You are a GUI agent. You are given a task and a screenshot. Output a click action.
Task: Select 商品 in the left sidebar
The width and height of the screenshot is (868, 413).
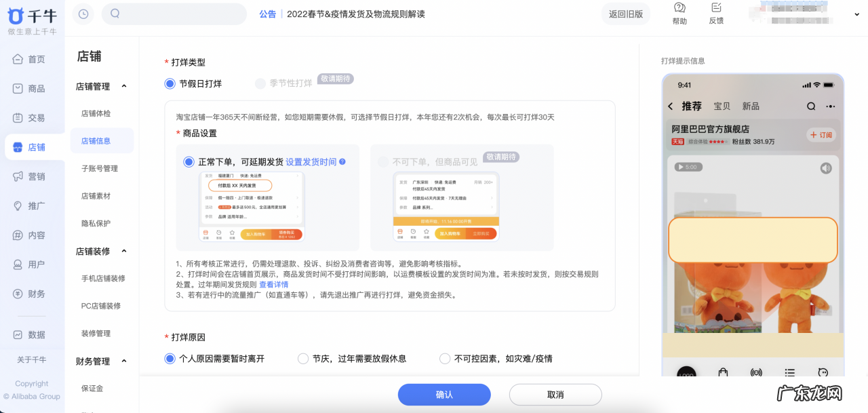[32, 88]
